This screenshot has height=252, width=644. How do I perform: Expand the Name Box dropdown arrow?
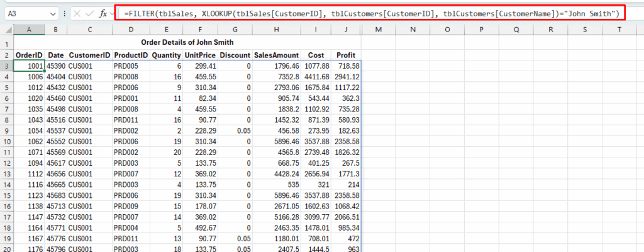[52, 13]
